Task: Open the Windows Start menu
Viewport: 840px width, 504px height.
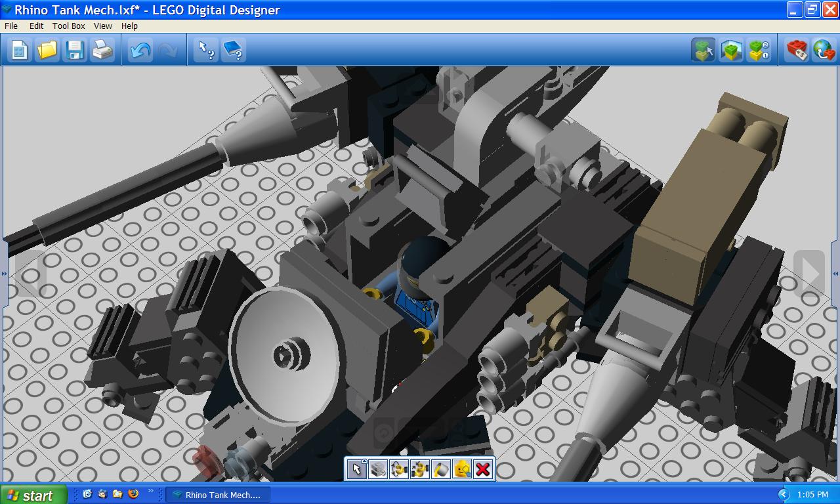Action: (33, 495)
